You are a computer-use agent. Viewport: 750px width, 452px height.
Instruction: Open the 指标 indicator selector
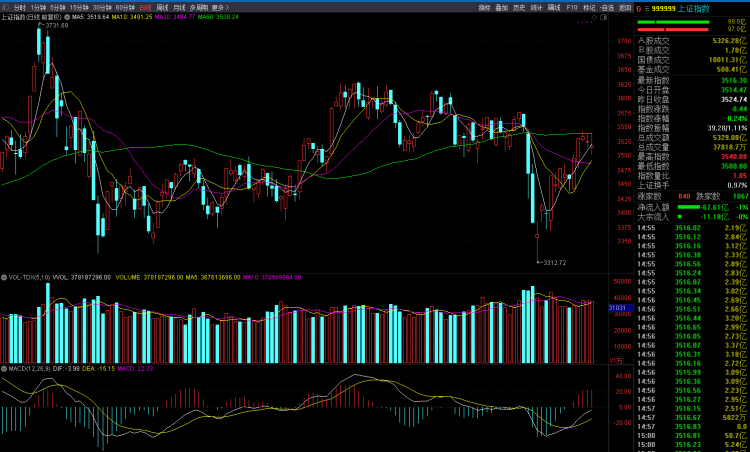(x=484, y=7)
